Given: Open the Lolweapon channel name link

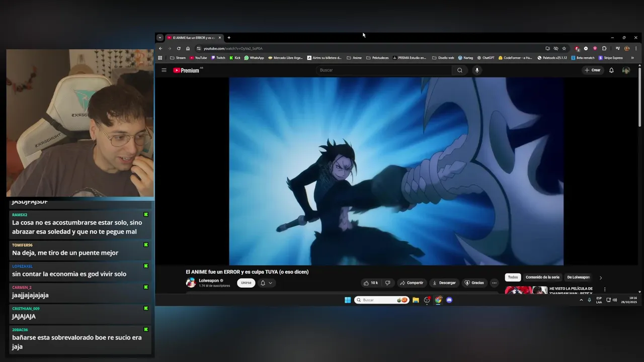Looking at the screenshot, I should pos(209,281).
